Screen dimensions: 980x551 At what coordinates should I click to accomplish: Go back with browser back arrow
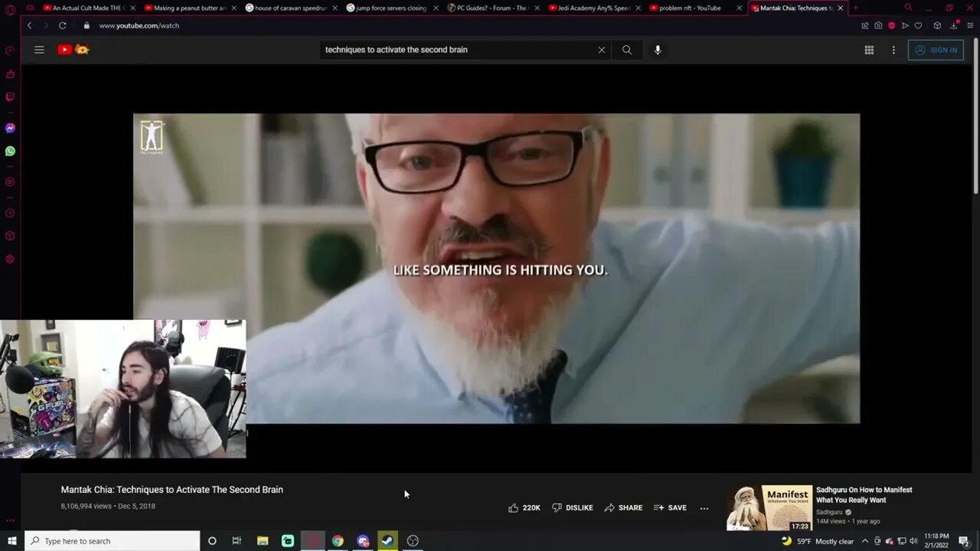point(29,25)
